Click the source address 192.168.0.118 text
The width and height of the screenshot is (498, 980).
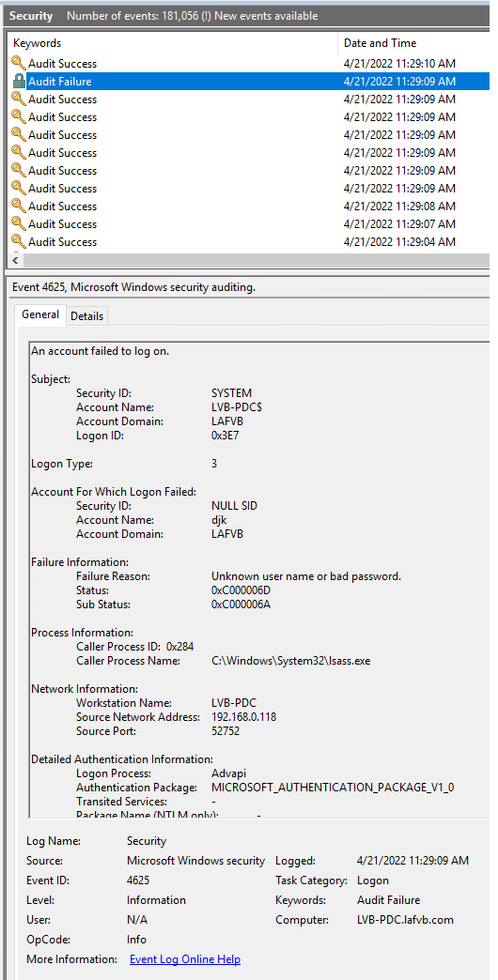[x=243, y=717]
